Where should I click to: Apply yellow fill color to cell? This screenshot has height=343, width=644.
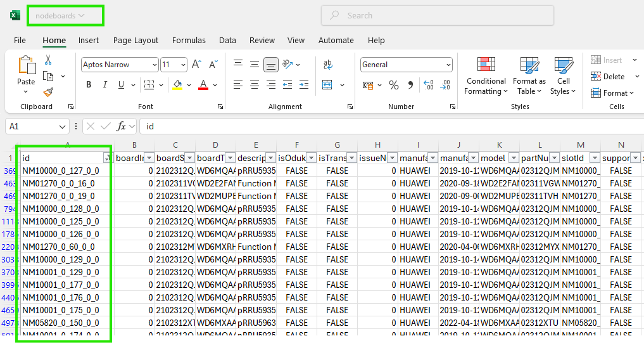(x=177, y=85)
